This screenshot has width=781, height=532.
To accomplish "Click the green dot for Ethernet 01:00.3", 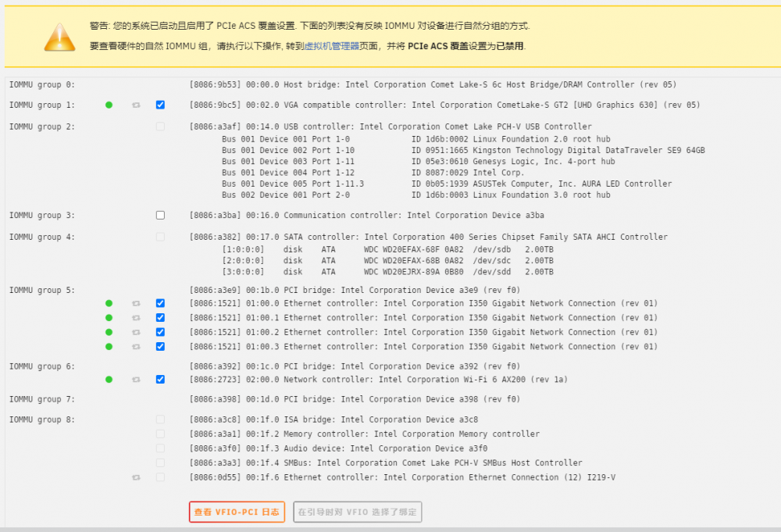I will pyautogui.click(x=109, y=347).
